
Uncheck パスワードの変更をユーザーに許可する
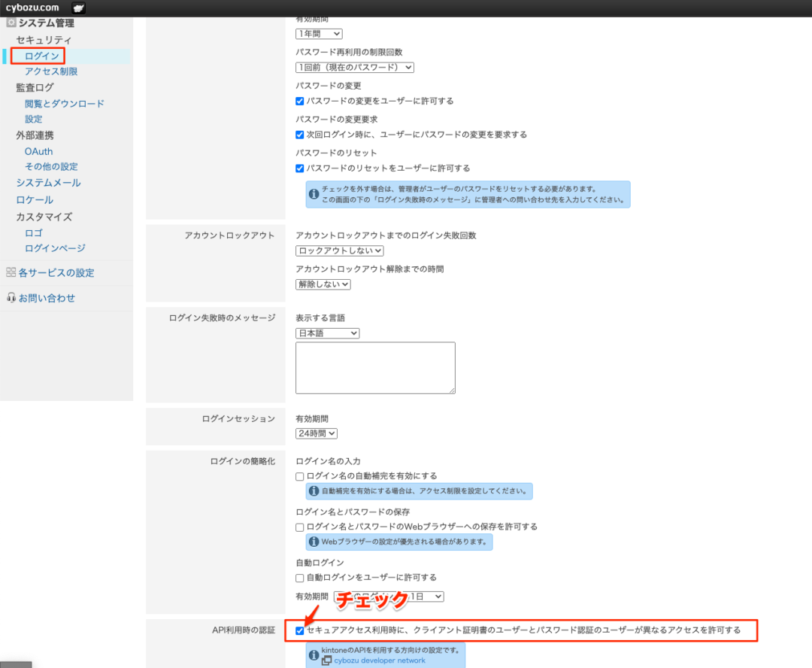[x=299, y=100]
